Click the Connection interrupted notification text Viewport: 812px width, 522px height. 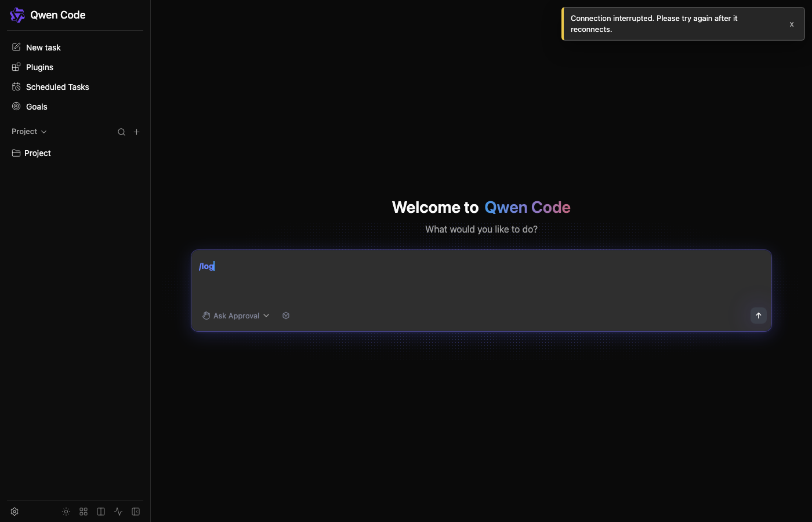(654, 24)
